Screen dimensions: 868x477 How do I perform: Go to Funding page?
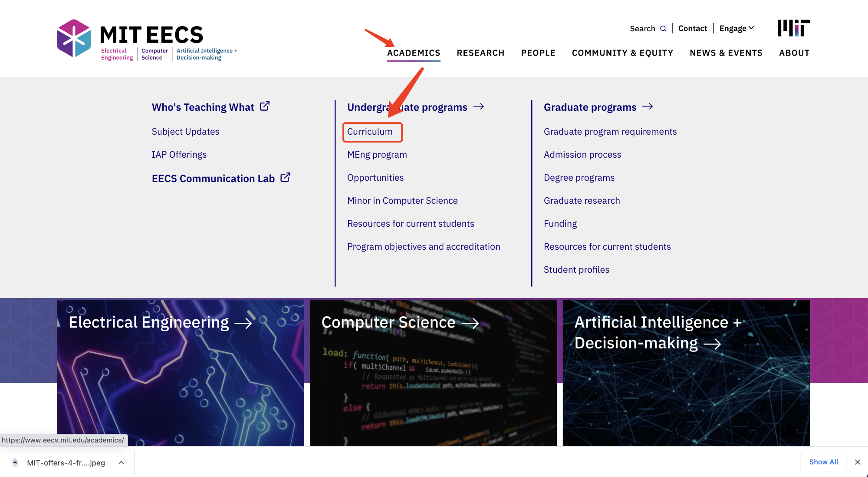pyautogui.click(x=560, y=223)
